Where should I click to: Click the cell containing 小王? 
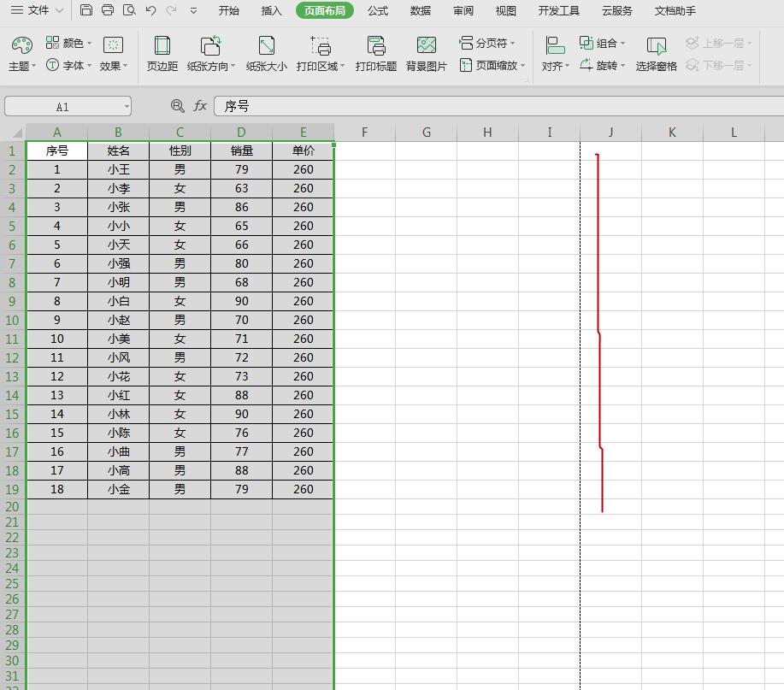click(119, 169)
